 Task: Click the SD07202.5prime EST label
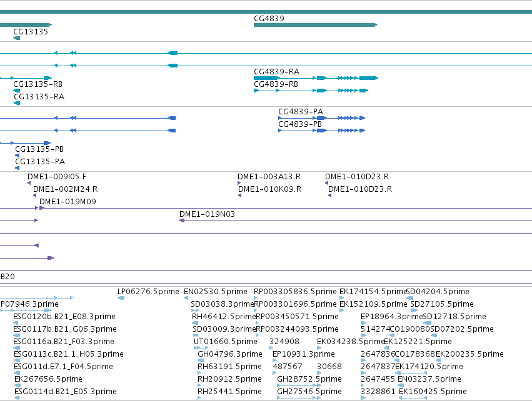(x=462, y=329)
